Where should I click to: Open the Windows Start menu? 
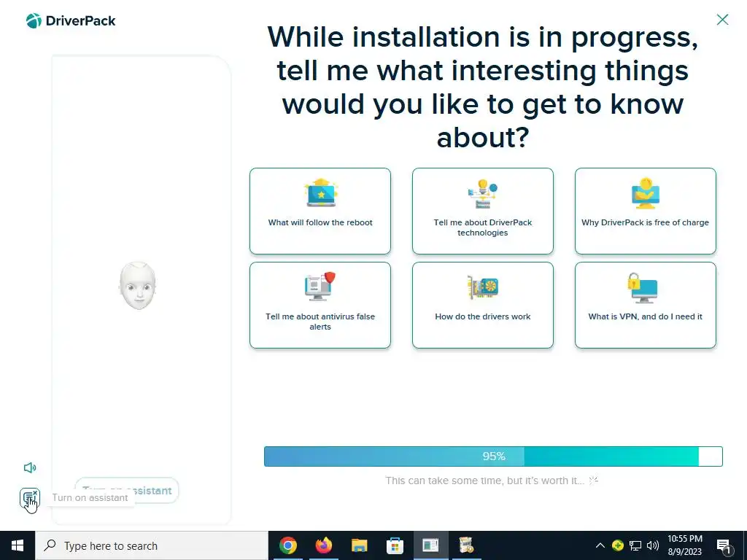[18, 545]
